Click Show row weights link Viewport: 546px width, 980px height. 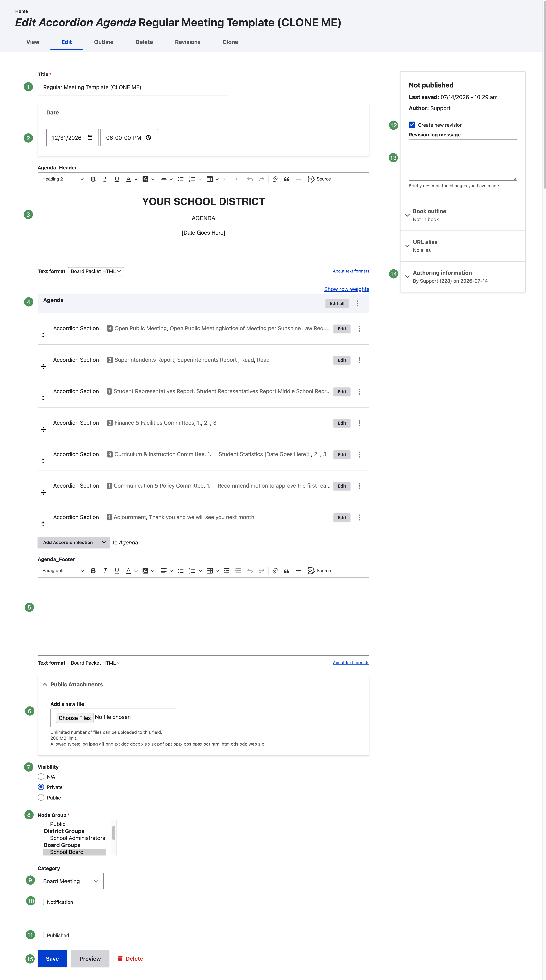click(346, 289)
